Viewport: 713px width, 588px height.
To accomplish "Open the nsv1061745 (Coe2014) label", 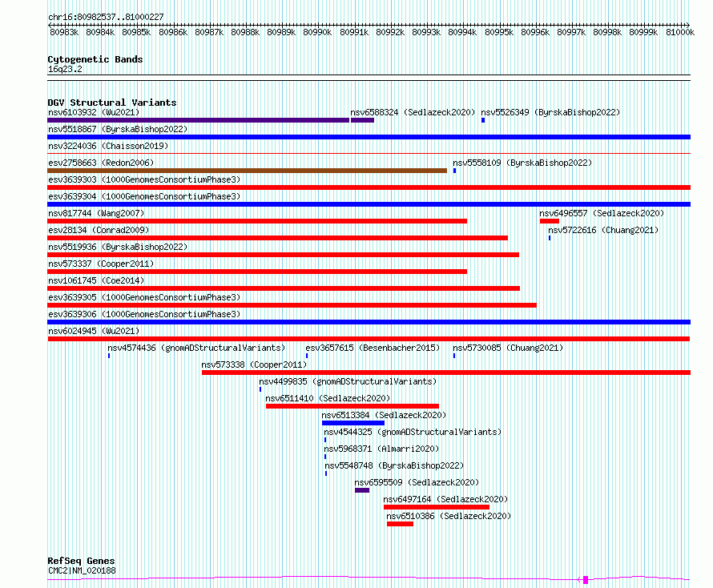I will [x=96, y=280].
